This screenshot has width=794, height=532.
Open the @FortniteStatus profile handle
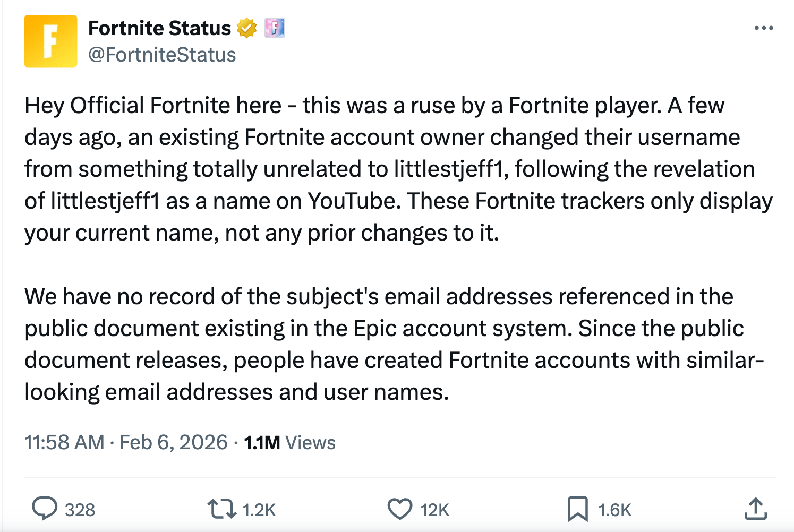pos(162,54)
